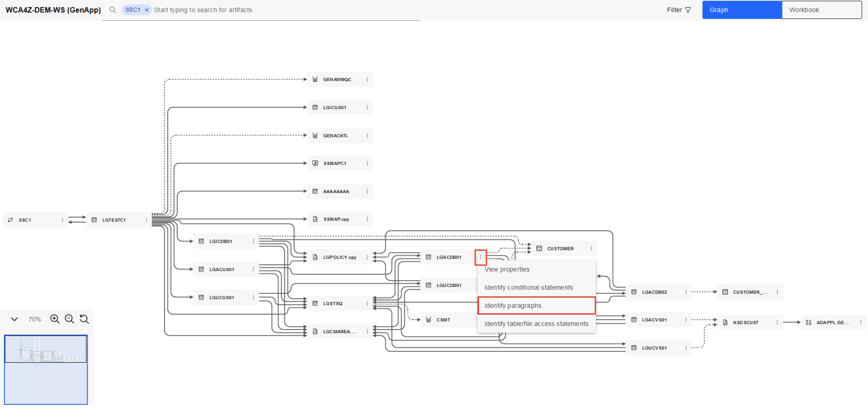Collapse the zoom control panel chevron
Image resolution: width=868 pixels, height=409 pixels.
(x=14, y=319)
